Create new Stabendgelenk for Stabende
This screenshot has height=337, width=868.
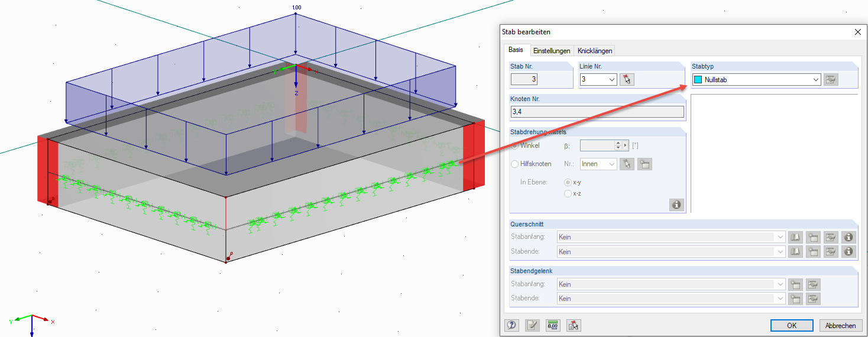(796, 299)
